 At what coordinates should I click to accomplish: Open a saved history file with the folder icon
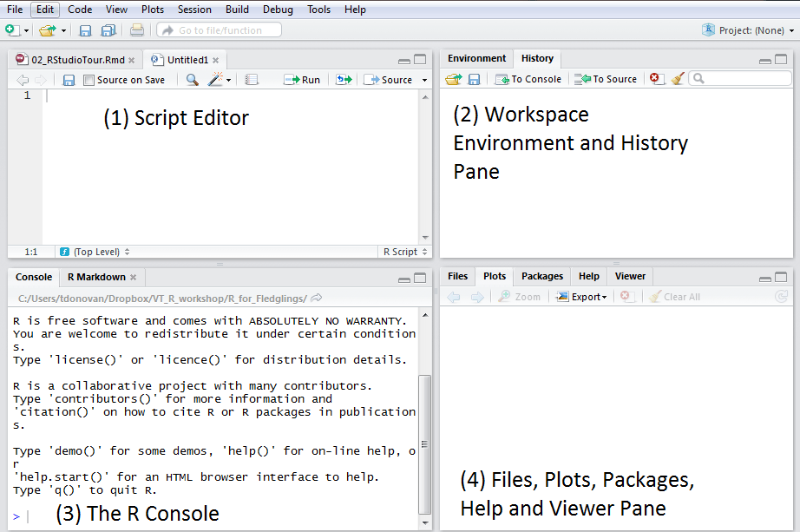click(451, 78)
